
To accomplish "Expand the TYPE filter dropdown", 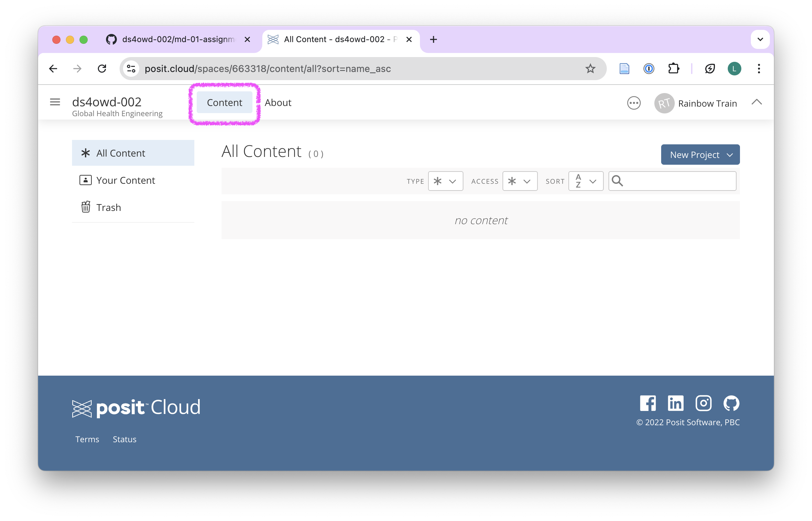I will pos(445,181).
